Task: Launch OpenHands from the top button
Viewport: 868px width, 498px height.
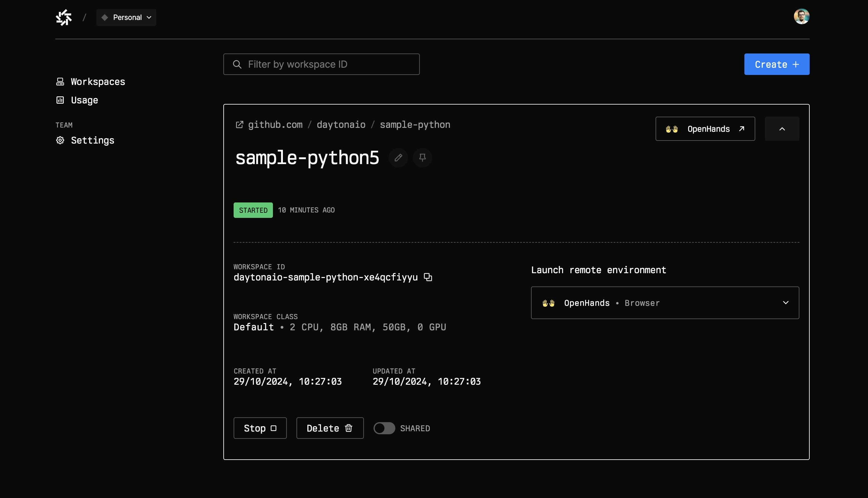Action: click(x=705, y=129)
